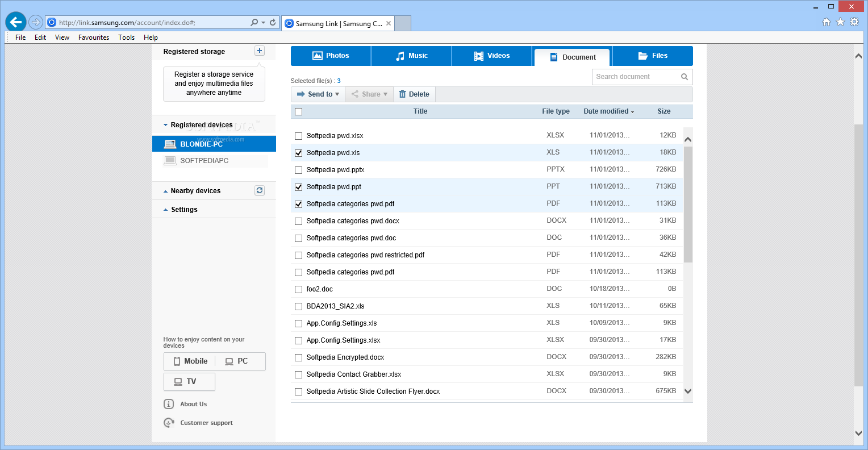868x450 pixels.
Task: Click the browser Back arrow button
Action: tap(16, 22)
